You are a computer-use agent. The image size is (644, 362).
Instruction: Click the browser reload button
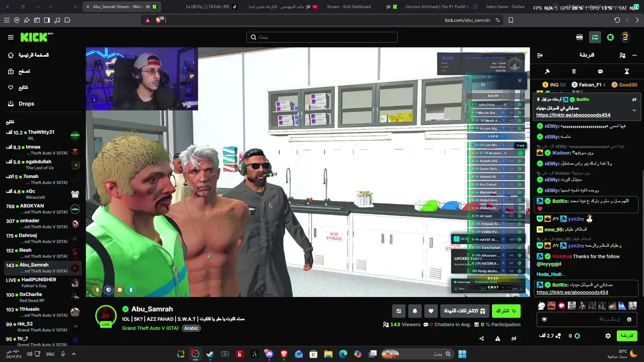click(x=617, y=20)
